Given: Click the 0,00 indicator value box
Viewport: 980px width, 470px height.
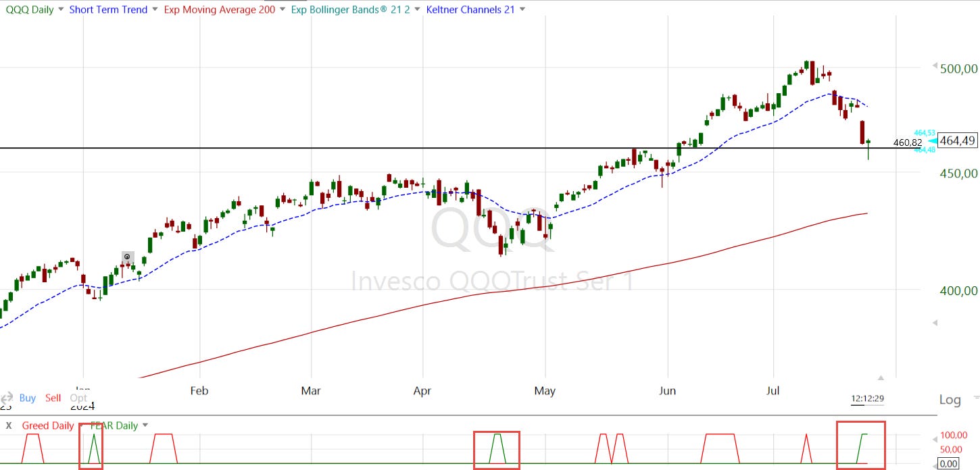Looking at the screenshot, I should (950, 464).
